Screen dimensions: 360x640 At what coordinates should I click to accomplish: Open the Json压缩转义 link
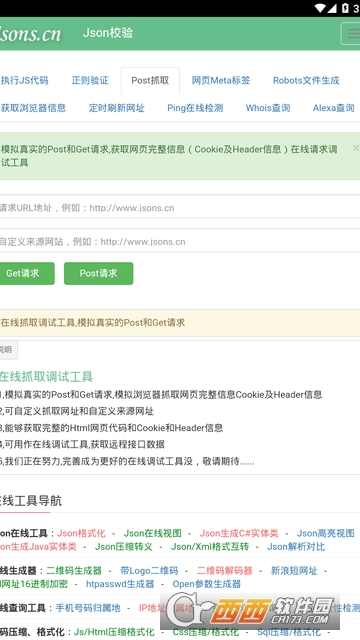(x=124, y=547)
